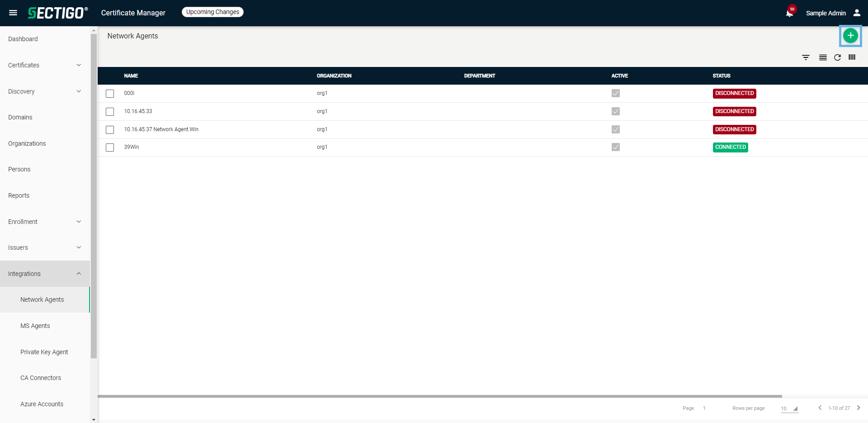Sort by the Department column header
Viewport: 868px width, 423px height.
[x=480, y=76]
